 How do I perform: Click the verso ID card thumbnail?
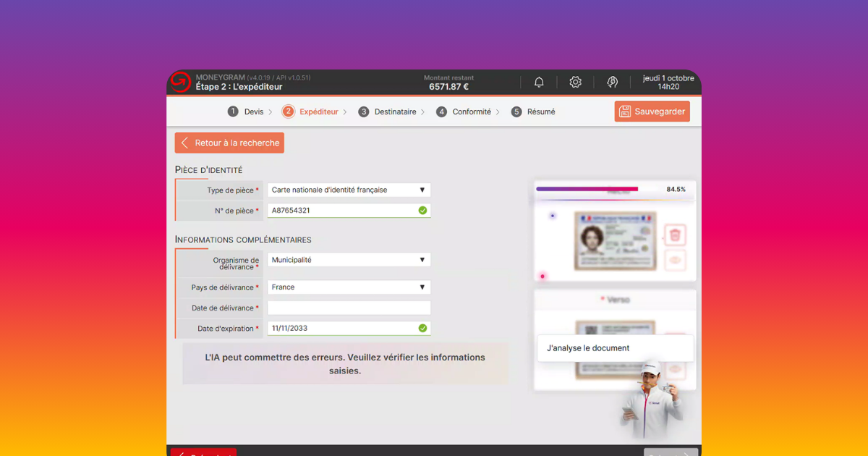coord(616,350)
